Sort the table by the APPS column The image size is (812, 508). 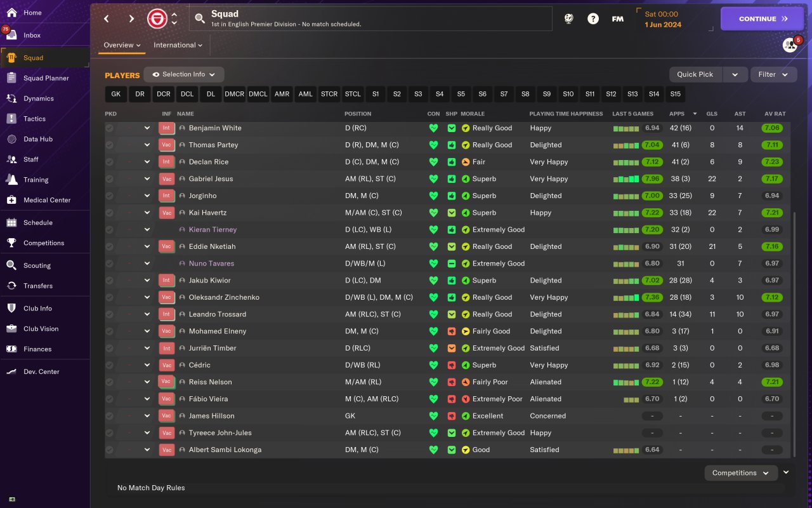[677, 114]
